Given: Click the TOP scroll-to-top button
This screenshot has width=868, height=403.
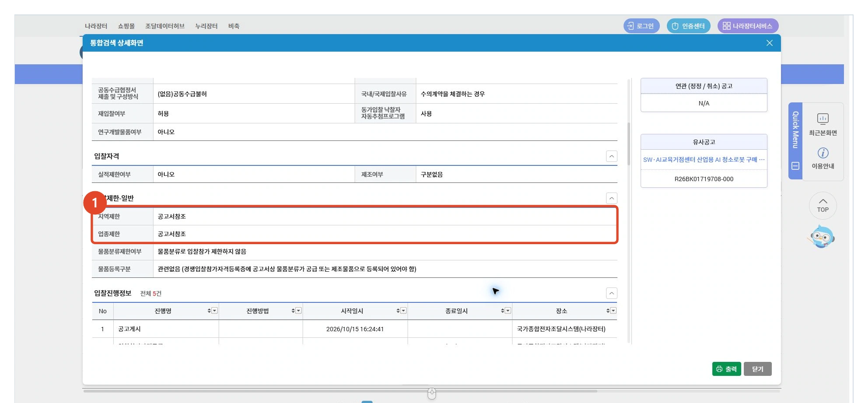Looking at the screenshot, I should coord(823,205).
